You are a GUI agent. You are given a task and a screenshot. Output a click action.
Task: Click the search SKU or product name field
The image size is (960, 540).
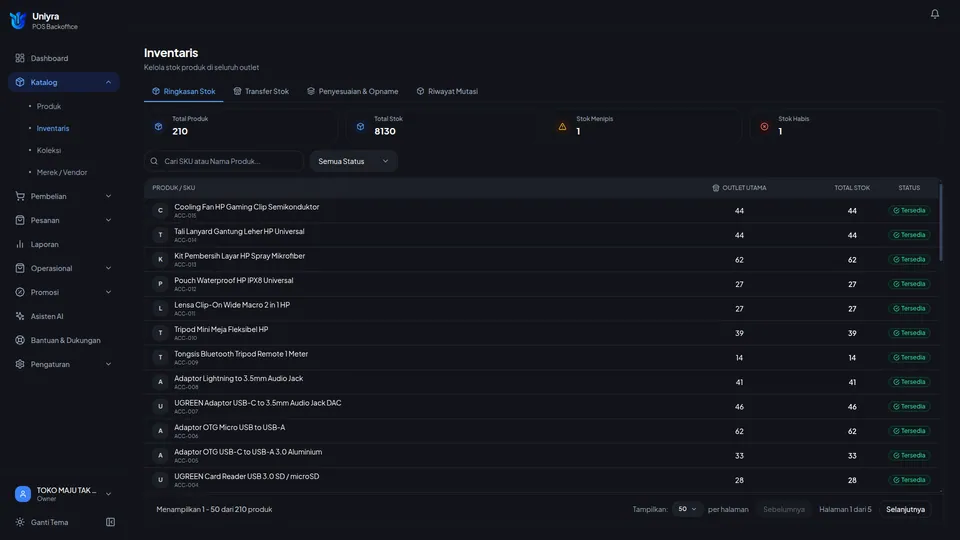(x=224, y=161)
